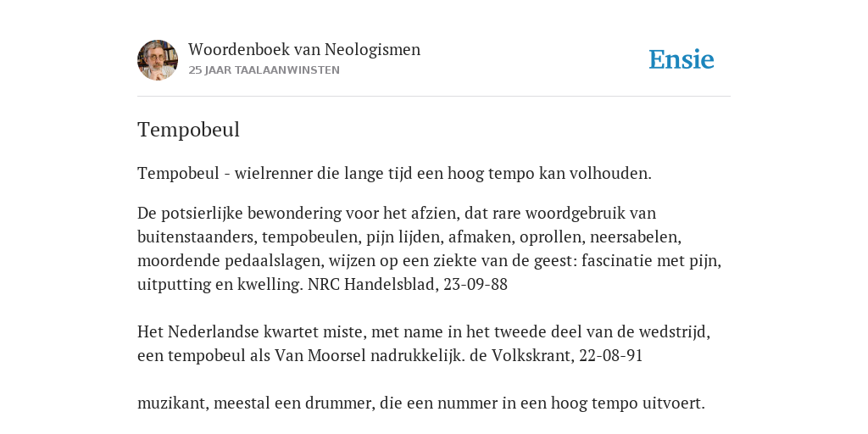Click the Tempobeul definition sentence
The width and height of the screenshot is (868, 434).
[394, 174]
